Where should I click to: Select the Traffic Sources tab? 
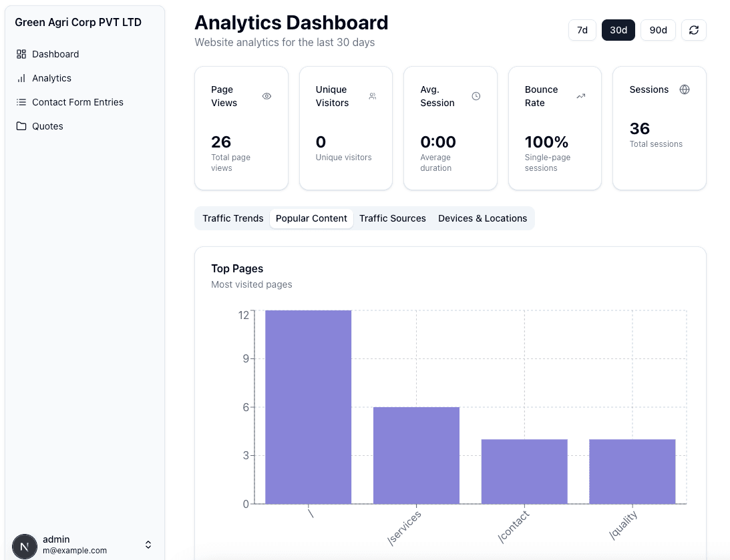pyautogui.click(x=392, y=218)
